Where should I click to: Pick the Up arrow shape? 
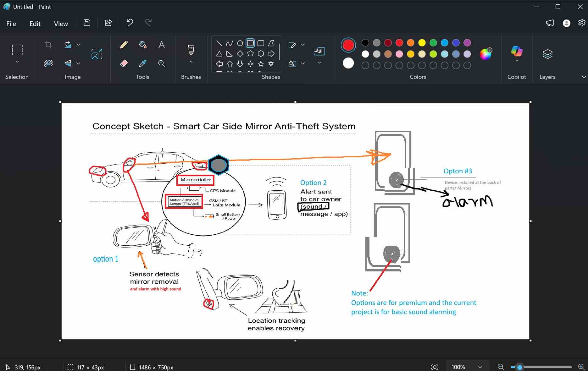click(230, 64)
